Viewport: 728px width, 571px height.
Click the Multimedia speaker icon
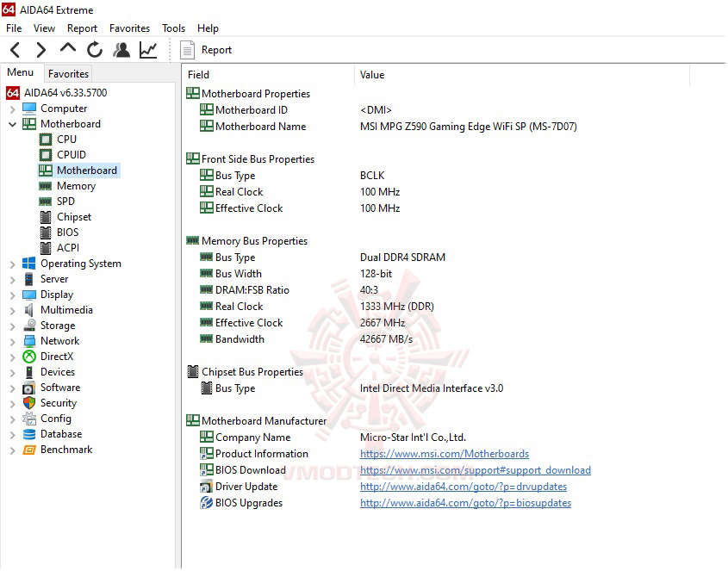coord(29,310)
